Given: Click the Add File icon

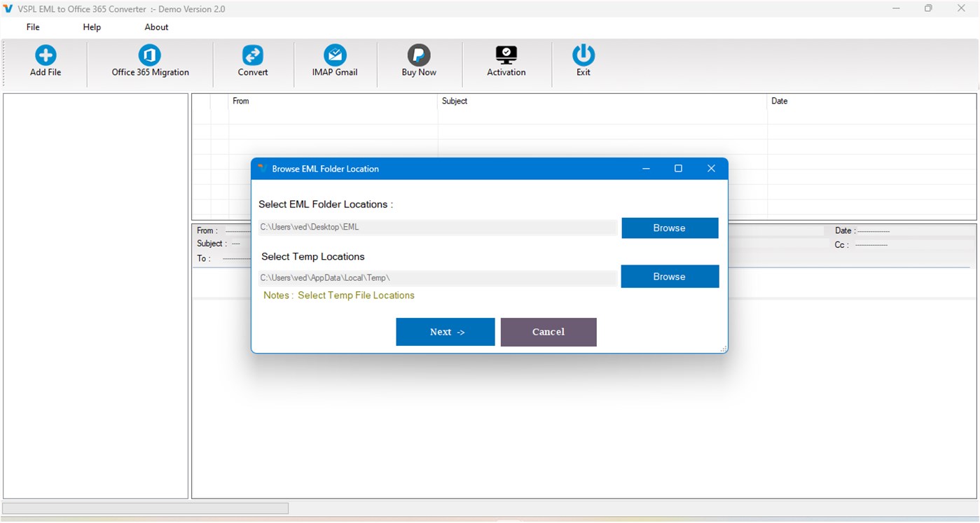Looking at the screenshot, I should [x=45, y=54].
